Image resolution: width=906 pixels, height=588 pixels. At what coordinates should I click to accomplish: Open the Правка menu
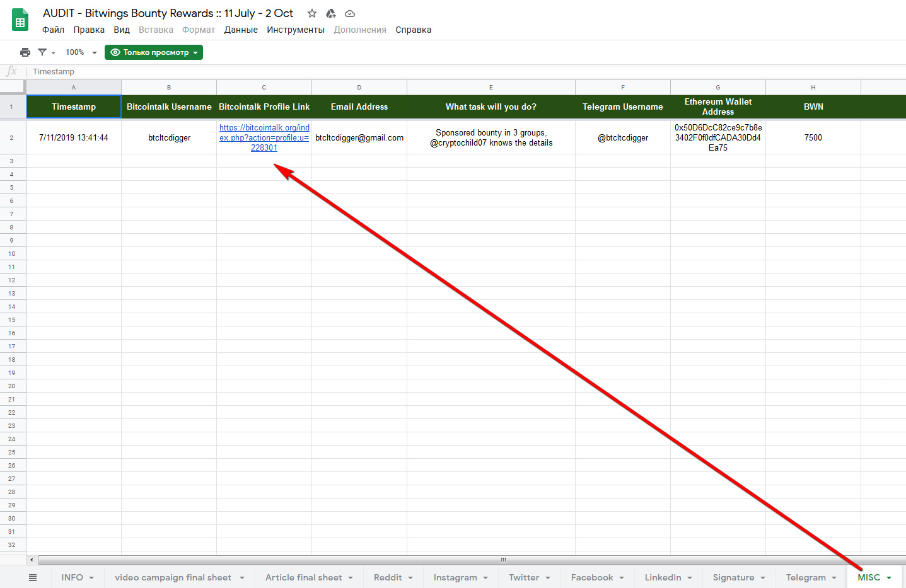click(x=89, y=30)
